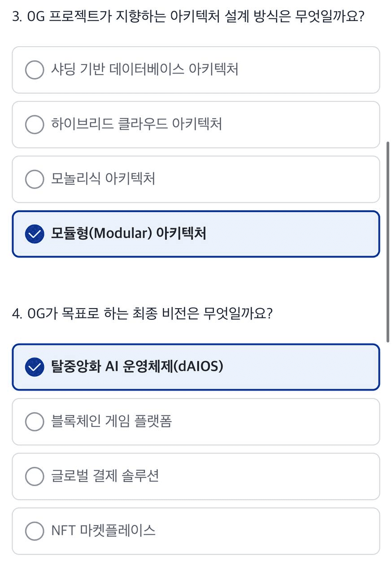Select the radio circle for 하이브리드 클라우드 아키텍처
392x574 pixels.
pyautogui.click(x=35, y=124)
